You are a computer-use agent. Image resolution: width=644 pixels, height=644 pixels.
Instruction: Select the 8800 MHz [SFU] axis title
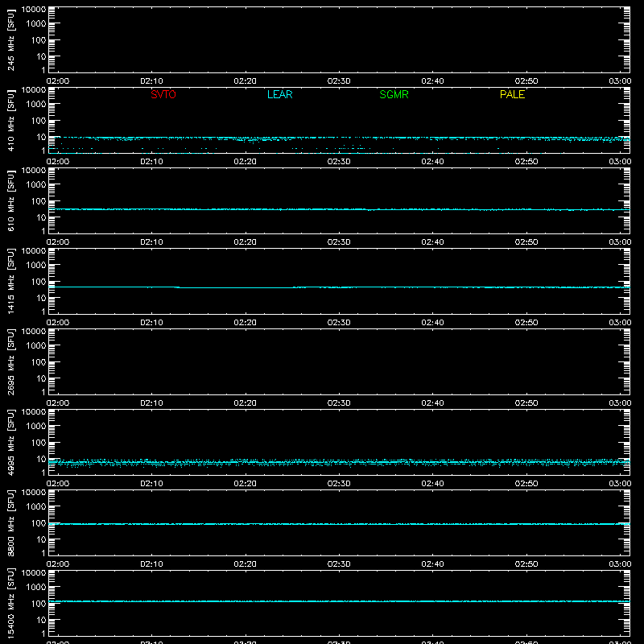click(10, 522)
